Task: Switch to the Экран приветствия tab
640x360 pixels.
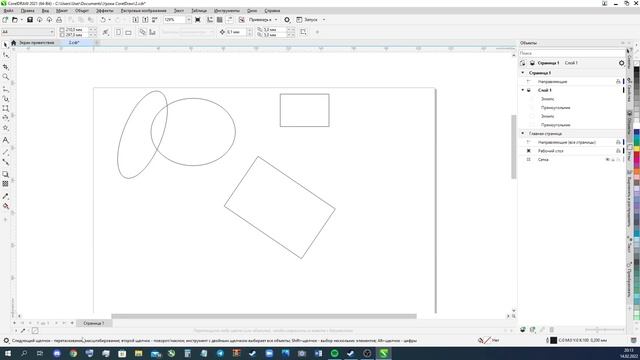Action: click(36, 42)
